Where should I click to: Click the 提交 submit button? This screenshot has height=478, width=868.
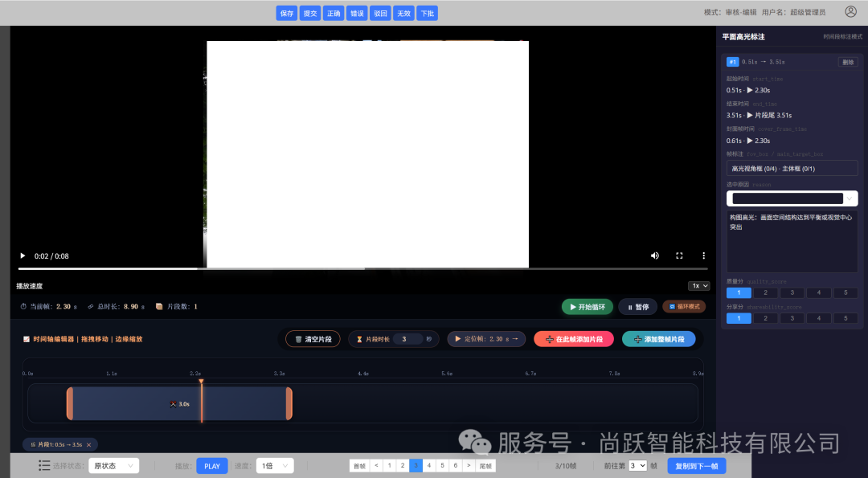tap(310, 14)
